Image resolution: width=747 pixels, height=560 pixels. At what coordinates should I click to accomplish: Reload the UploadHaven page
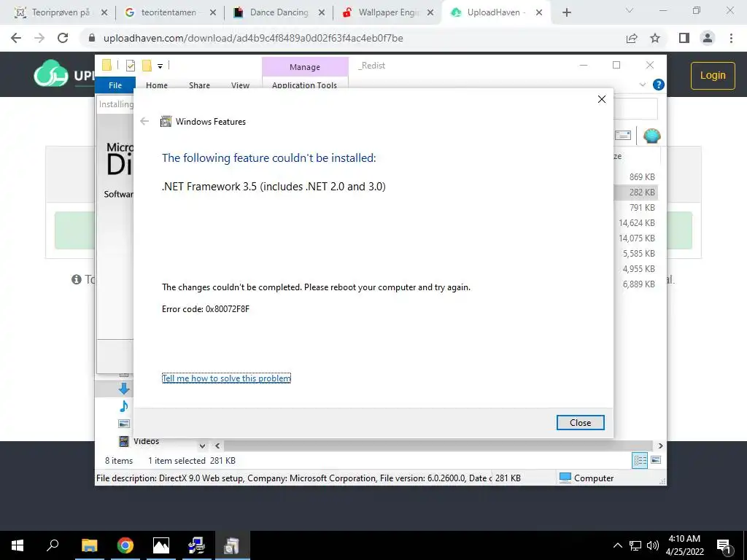pyautogui.click(x=63, y=38)
